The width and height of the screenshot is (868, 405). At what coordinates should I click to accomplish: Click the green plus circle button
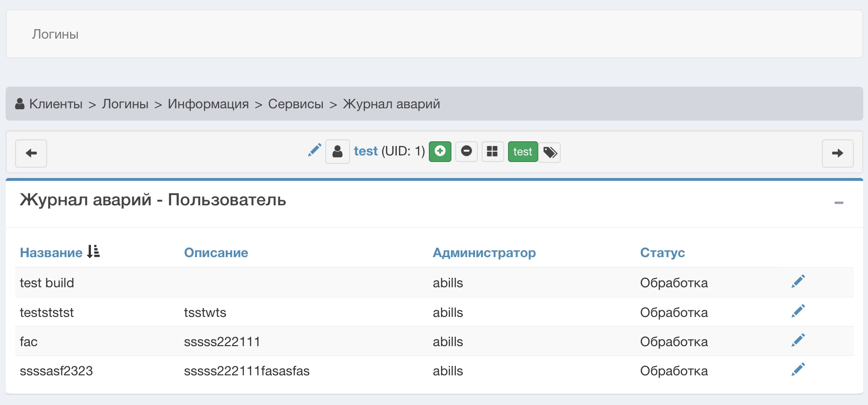pos(440,152)
